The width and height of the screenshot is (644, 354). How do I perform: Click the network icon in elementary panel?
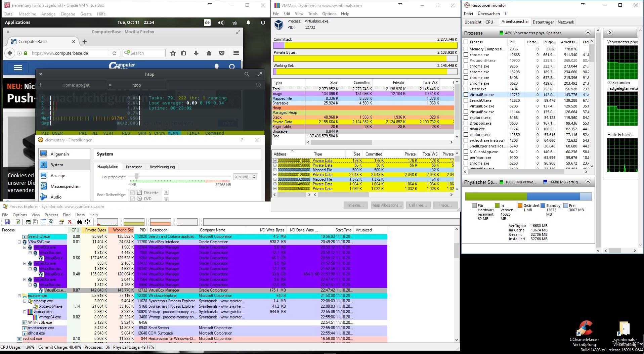[234, 23]
